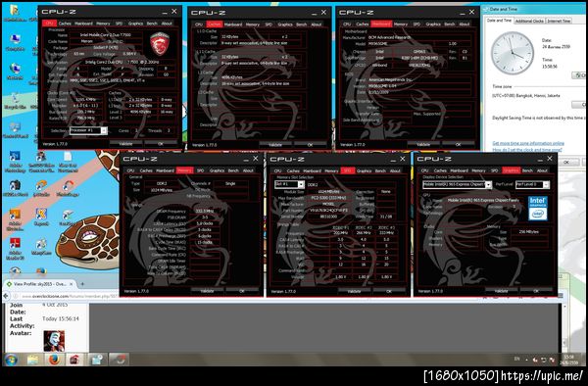Click the 1024 MBytes size in Memory window
588x386 pixels.
tap(162, 190)
